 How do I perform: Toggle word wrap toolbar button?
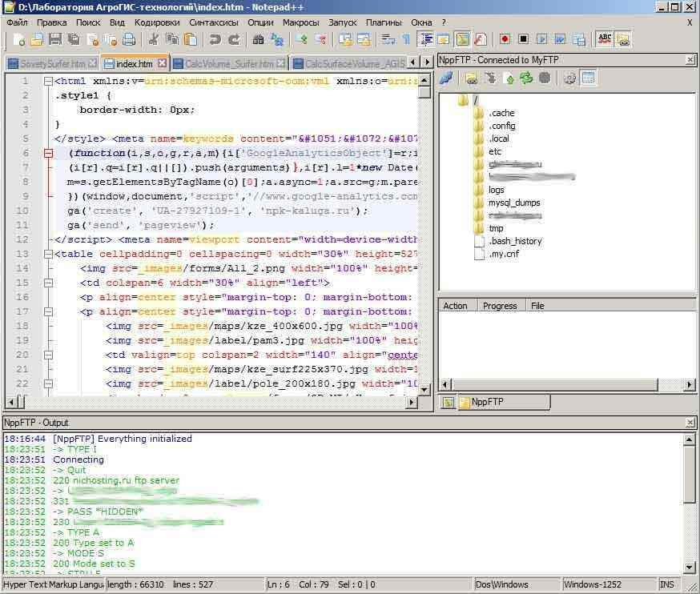click(x=388, y=40)
